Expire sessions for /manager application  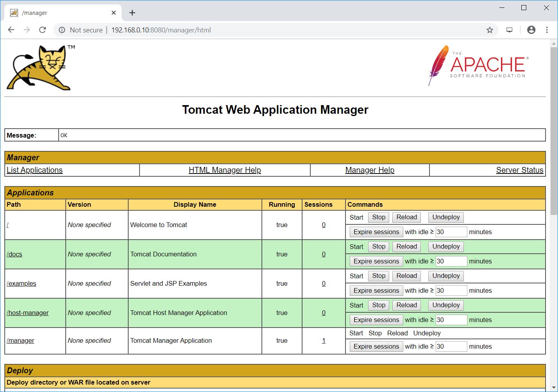coord(376,346)
